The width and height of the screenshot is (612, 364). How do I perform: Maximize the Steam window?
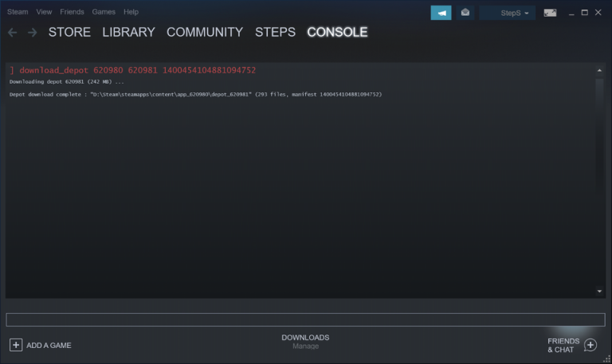pyautogui.click(x=585, y=13)
